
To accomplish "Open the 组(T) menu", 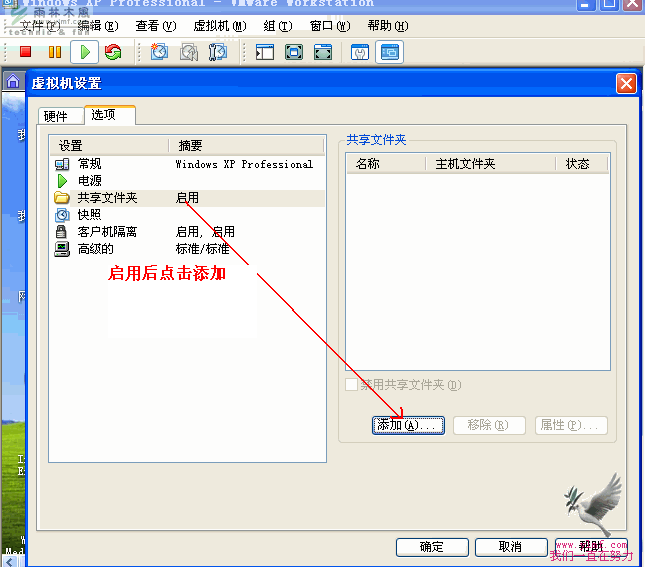I will pos(278,26).
